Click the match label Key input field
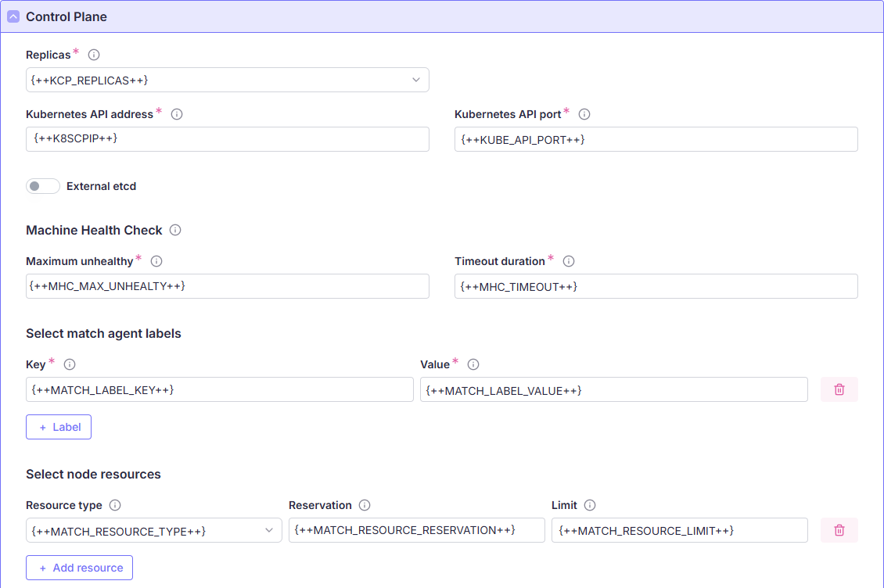Image resolution: width=884 pixels, height=588 pixels. 219,389
